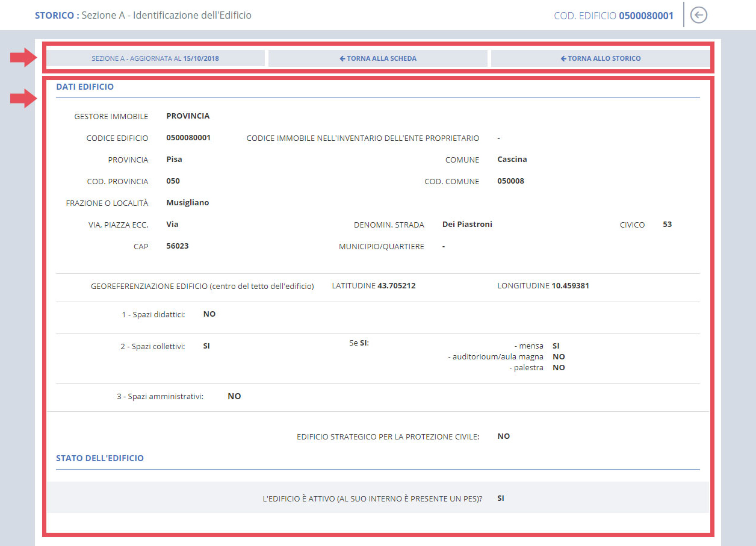756x546 pixels.
Task: Click the CAP value 56023
Action: click(x=177, y=246)
